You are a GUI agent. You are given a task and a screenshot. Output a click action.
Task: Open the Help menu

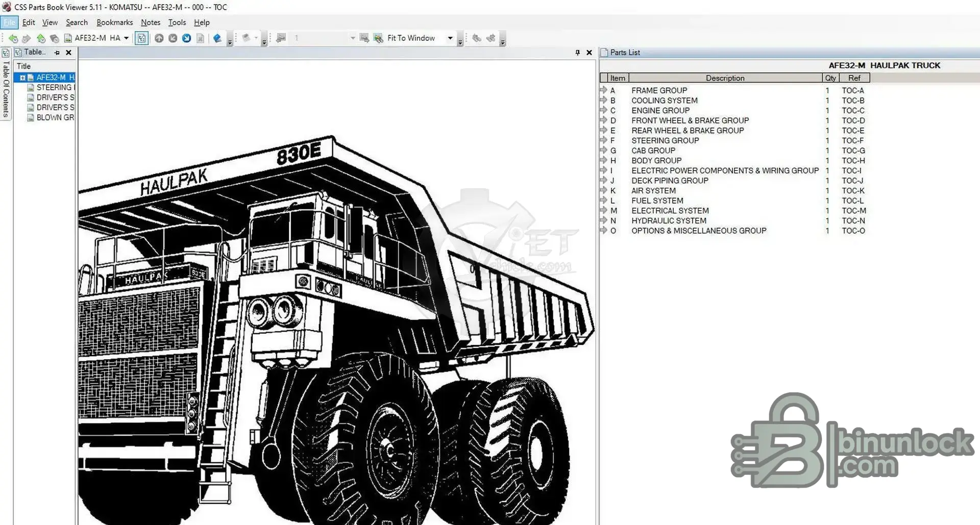[202, 22]
